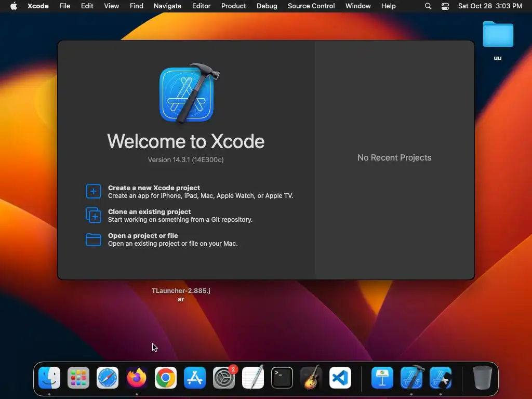The width and height of the screenshot is (532, 399).
Task: Click the large Xcode hammer logo
Action: point(189,94)
